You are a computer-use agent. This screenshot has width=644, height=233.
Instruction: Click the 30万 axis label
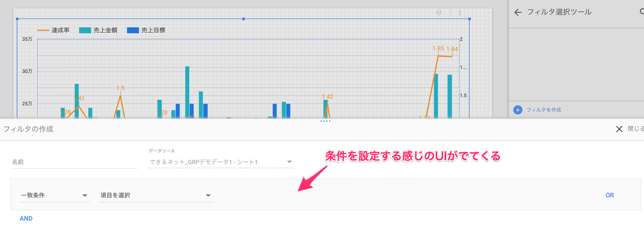click(27, 71)
